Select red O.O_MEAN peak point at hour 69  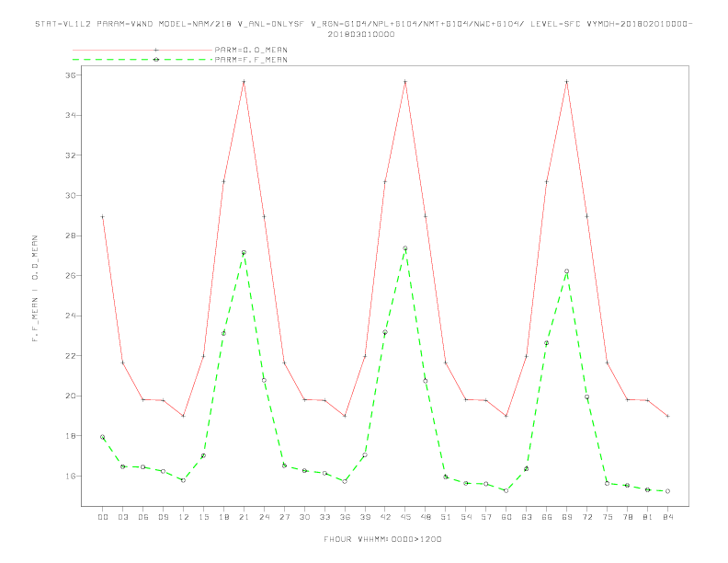[x=567, y=82]
